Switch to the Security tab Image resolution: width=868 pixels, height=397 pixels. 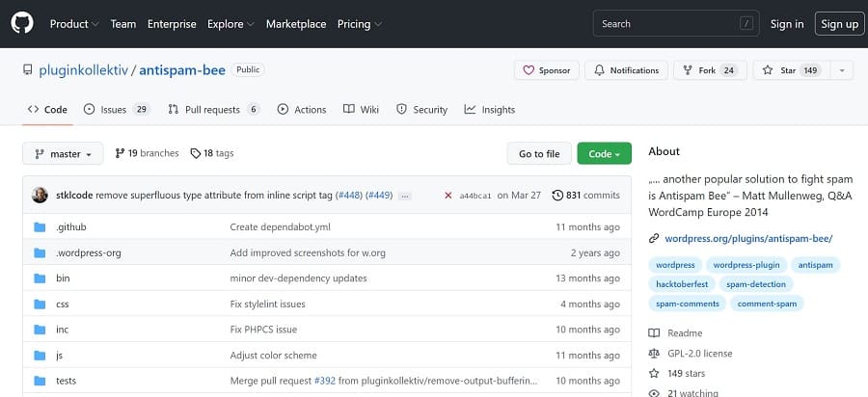point(421,110)
